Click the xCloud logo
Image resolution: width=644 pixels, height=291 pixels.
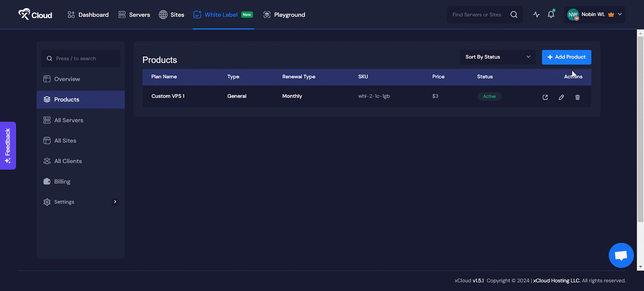(x=35, y=14)
